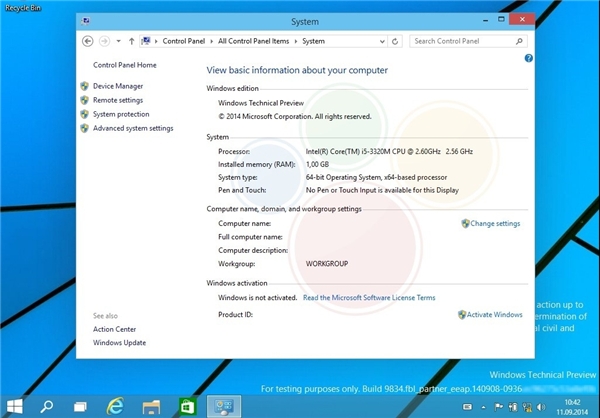The height and width of the screenshot is (418, 600).
Task: Go up one level with Up arrow
Action: [x=132, y=41]
